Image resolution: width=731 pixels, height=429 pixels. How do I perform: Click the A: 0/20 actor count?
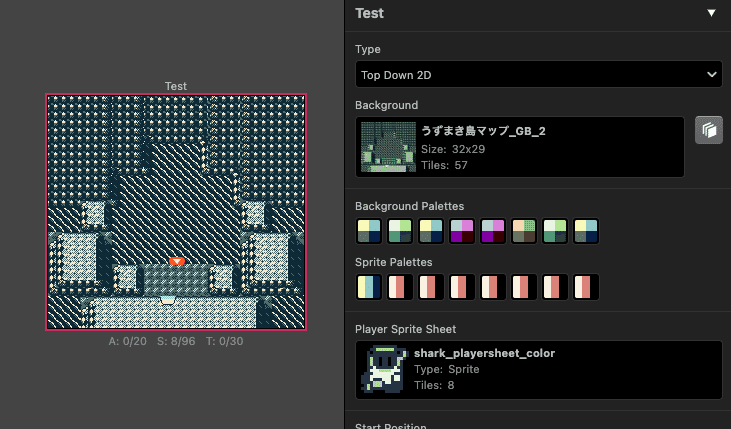[x=127, y=341]
